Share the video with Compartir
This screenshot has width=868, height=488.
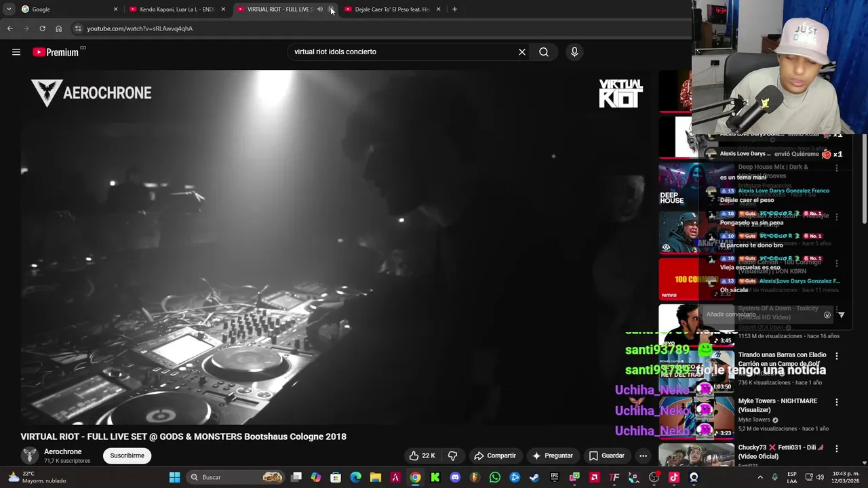pos(495,455)
